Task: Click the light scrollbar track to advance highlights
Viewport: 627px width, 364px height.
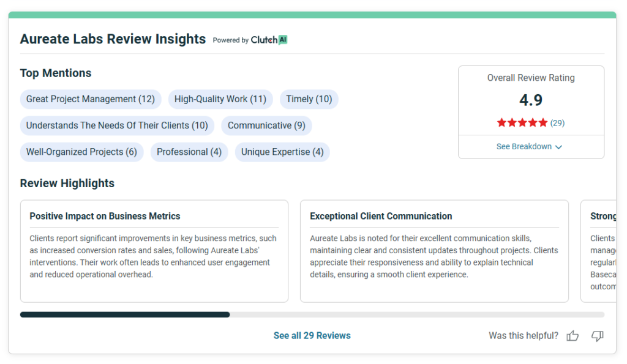Action: 417,315
